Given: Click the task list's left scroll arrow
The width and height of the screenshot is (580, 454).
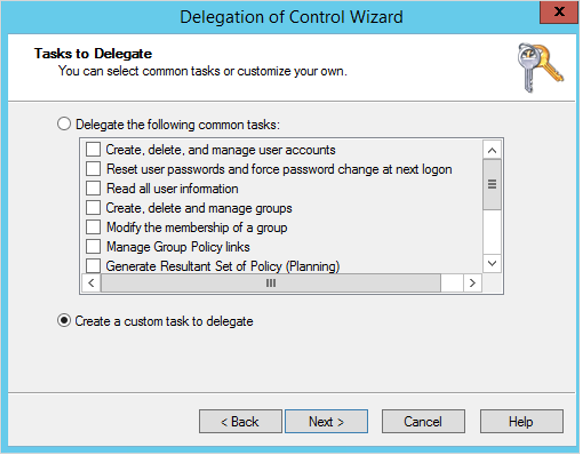Looking at the screenshot, I should click(91, 283).
